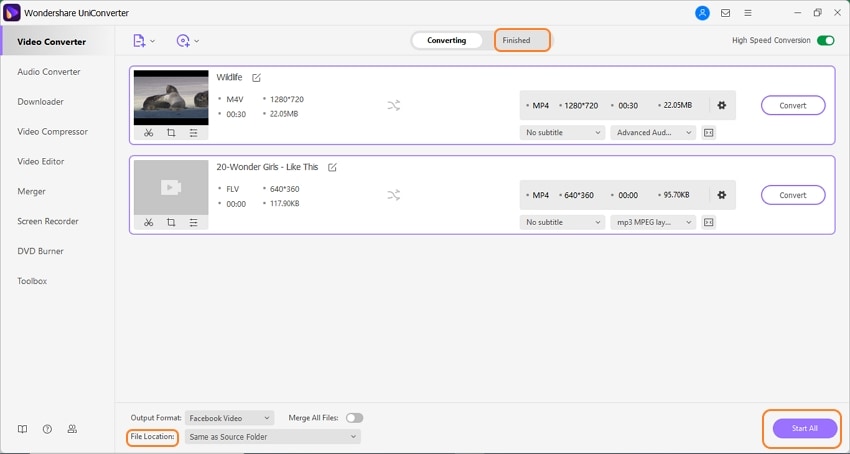Viewport: 850px width, 454px height.
Task: Open Output Format Facebook Video dropdown
Action: [230, 418]
